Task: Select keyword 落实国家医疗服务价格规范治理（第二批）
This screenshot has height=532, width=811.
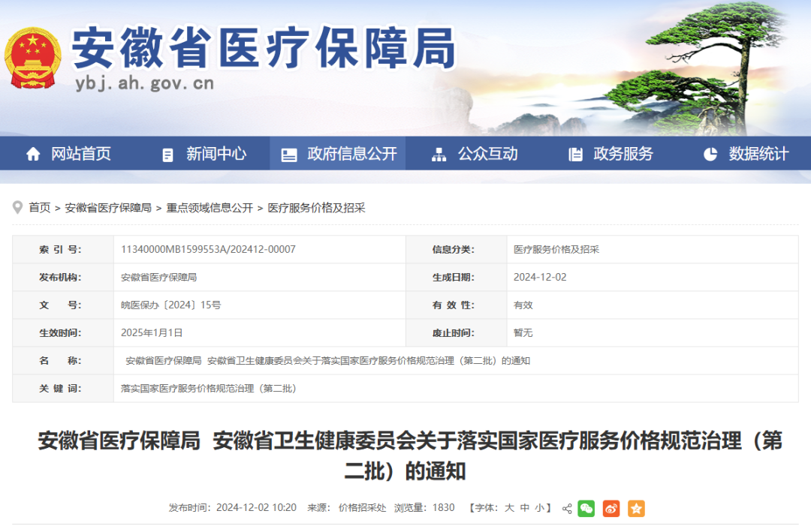Action: click(x=209, y=389)
